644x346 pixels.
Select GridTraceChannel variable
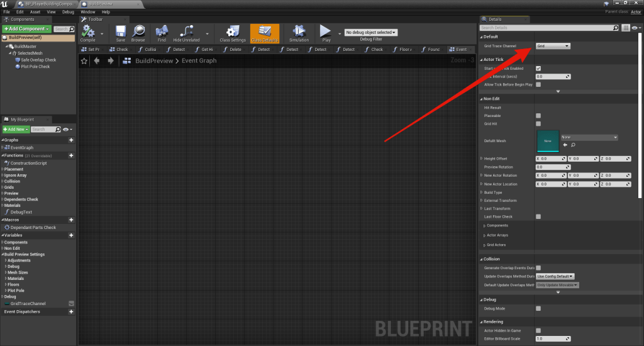point(28,304)
